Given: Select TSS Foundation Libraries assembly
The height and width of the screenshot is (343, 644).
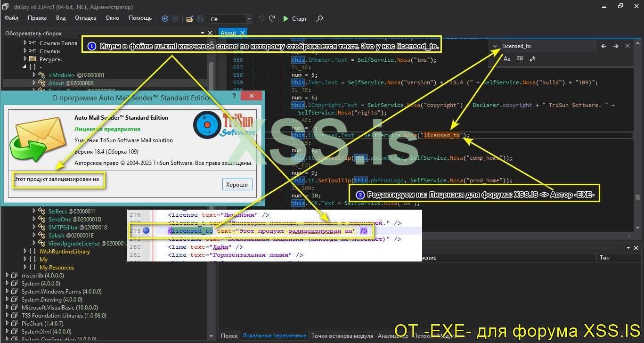Looking at the screenshot, I should point(64,315).
